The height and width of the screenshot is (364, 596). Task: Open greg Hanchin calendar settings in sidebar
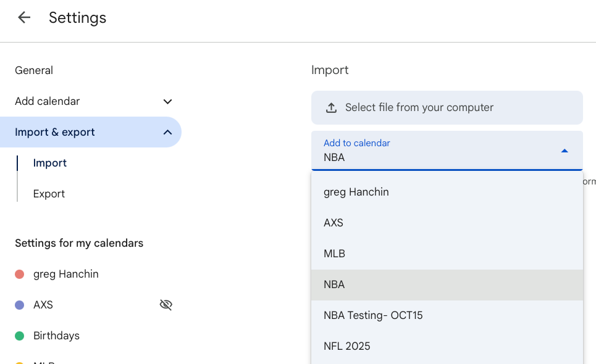tap(66, 274)
